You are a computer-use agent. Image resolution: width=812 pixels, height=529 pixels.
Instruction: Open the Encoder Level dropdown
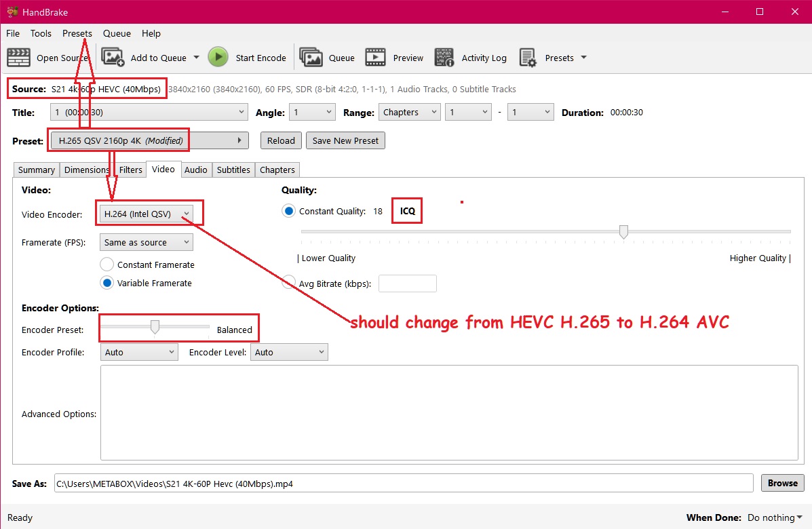click(289, 353)
